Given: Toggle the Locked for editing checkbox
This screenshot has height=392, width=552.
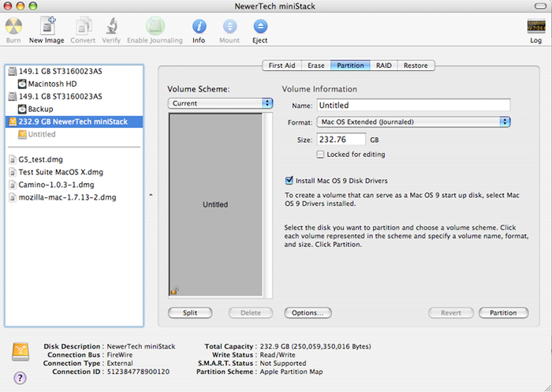Looking at the screenshot, I should tap(320, 155).
